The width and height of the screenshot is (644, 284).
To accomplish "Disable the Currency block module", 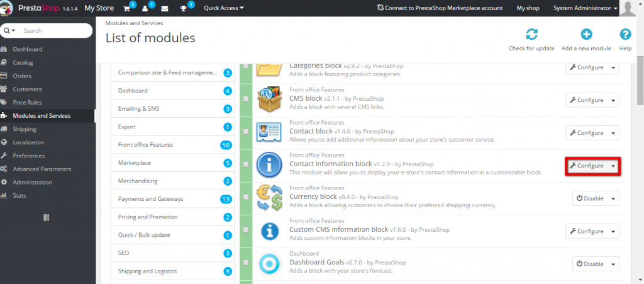I will click(x=590, y=198).
